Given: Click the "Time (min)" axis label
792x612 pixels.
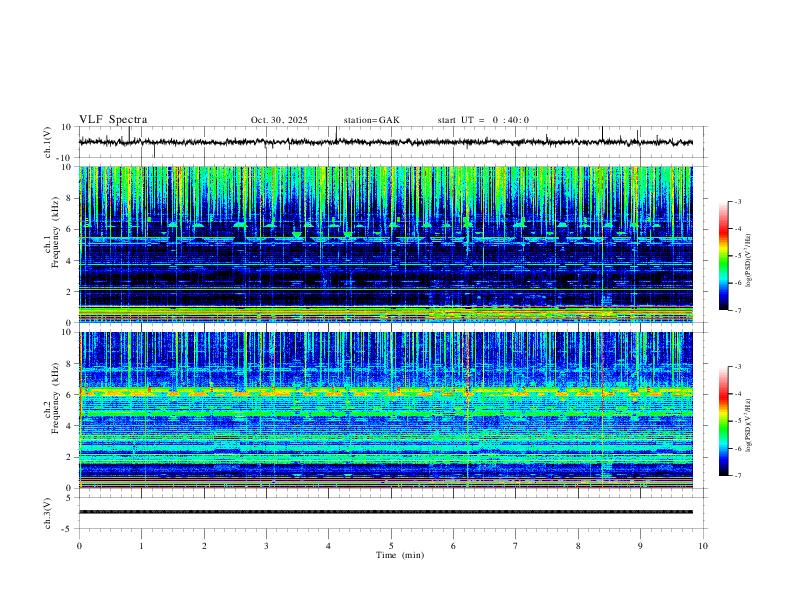Looking at the screenshot, I should click(400, 555).
